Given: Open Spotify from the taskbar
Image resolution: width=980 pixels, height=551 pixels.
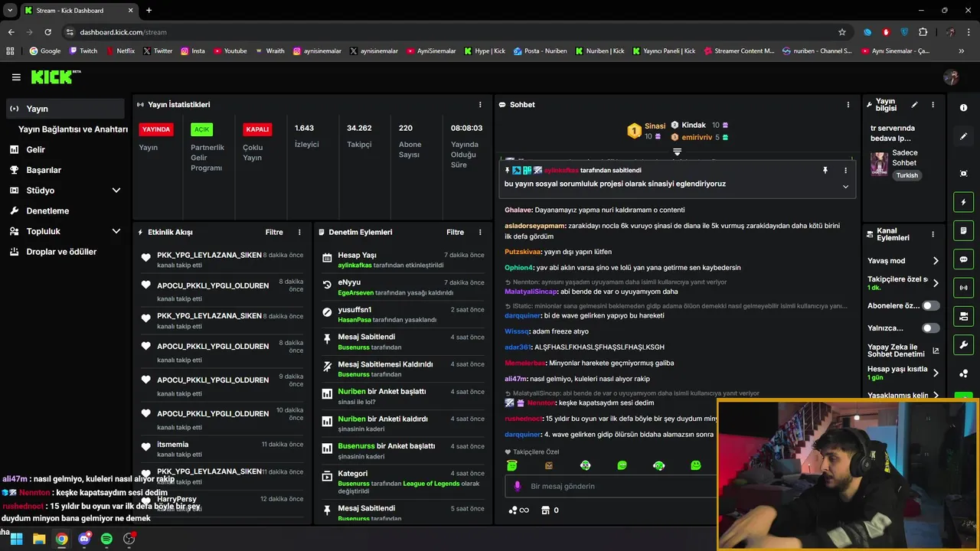Looking at the screenshot, I should 106,539.
